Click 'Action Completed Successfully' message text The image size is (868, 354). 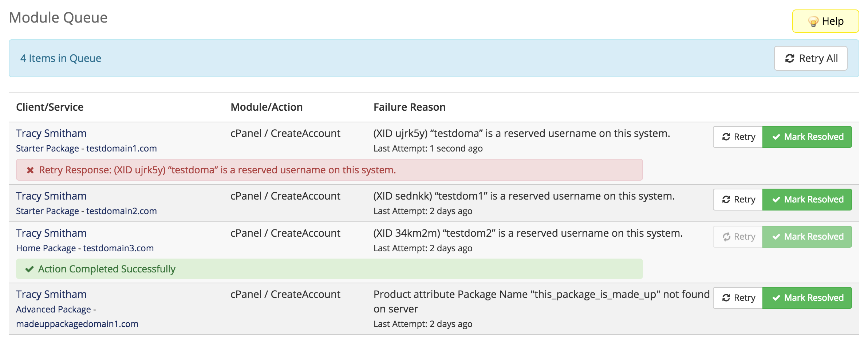point(107,269)
